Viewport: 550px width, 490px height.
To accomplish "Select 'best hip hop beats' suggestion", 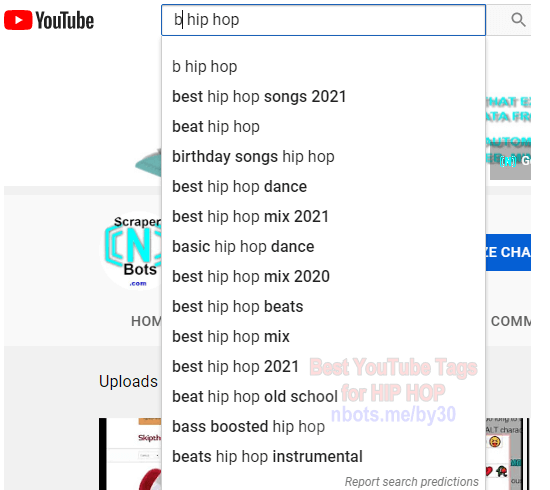I will (x=323, y=307).
